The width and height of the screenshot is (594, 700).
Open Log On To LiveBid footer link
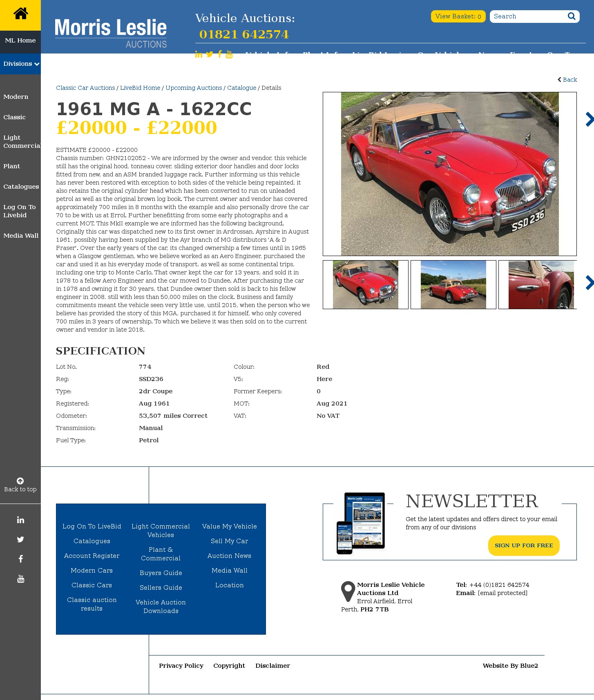pos(92,526)
